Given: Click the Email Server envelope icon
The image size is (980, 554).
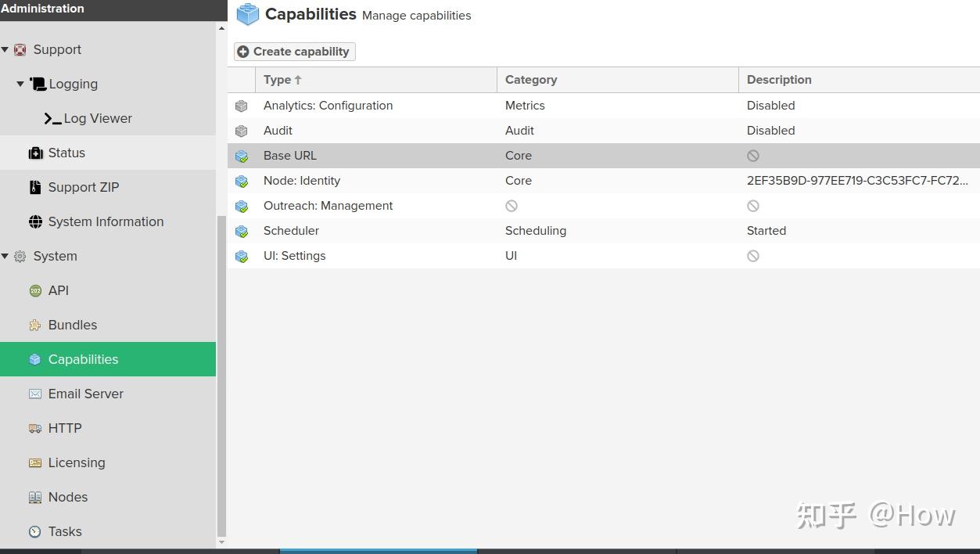Looking at the screenshot, I should [35, 394].
